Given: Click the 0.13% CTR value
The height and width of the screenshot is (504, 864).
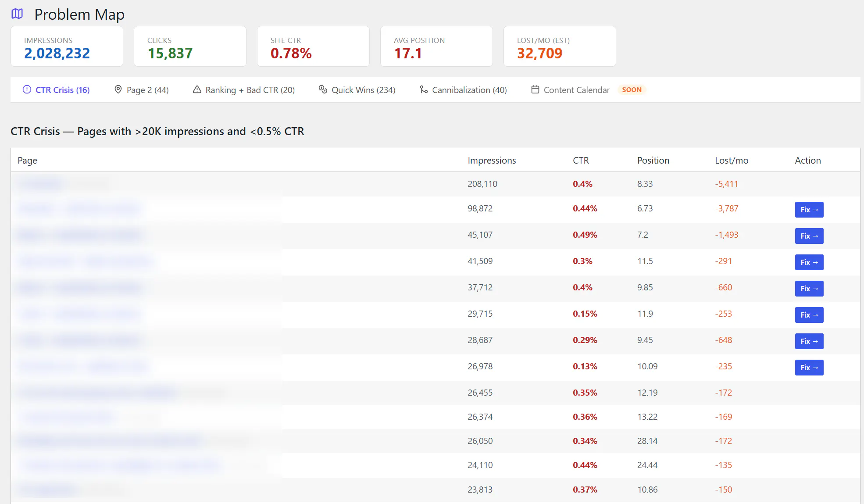Looking at the screenshot, I should pos(585,366).
